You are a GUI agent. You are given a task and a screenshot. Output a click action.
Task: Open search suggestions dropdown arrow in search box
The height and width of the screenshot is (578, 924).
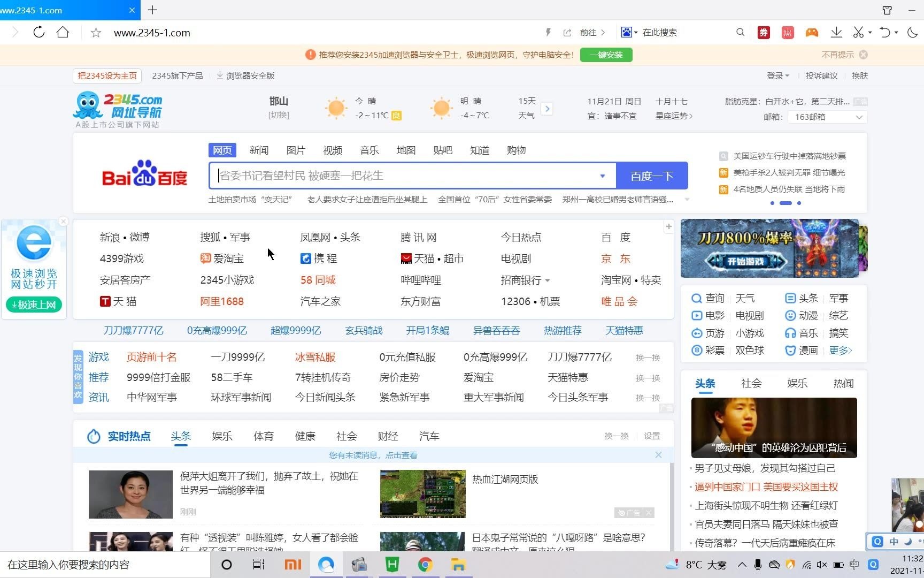pyautogui.click(x=603, y=176)
